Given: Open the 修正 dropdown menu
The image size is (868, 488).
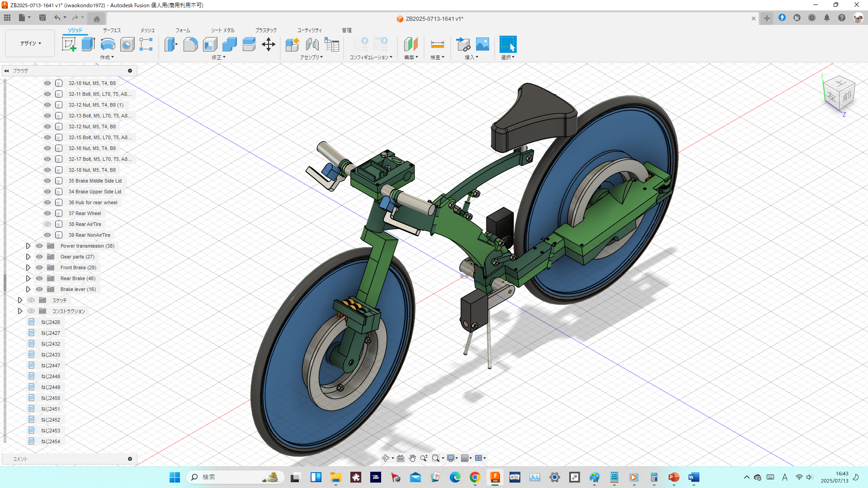Looking at the screenshot, I should coord(218,57).
